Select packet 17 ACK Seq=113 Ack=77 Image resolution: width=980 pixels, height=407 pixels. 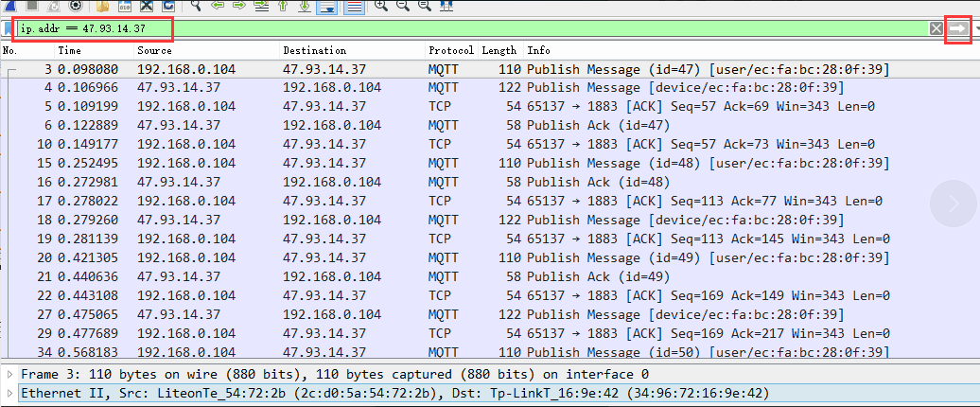tap(490, 202)
